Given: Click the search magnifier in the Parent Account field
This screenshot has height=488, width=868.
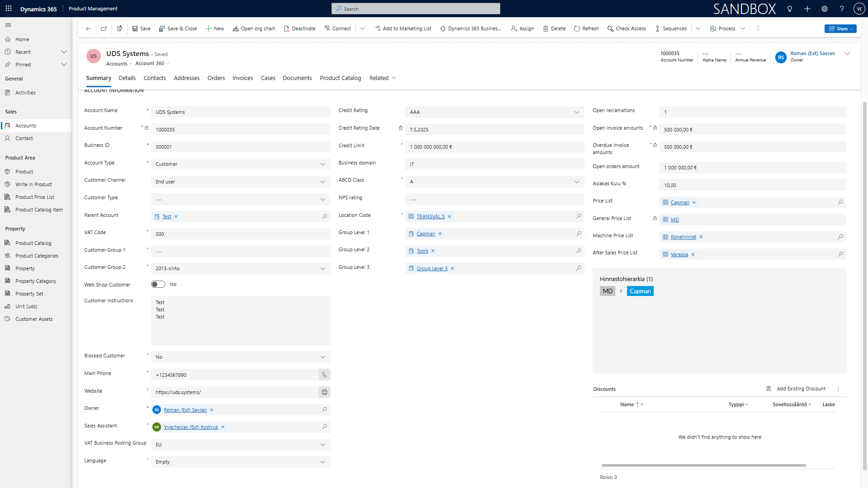Looking at the screenshot, I should point(324,216).
